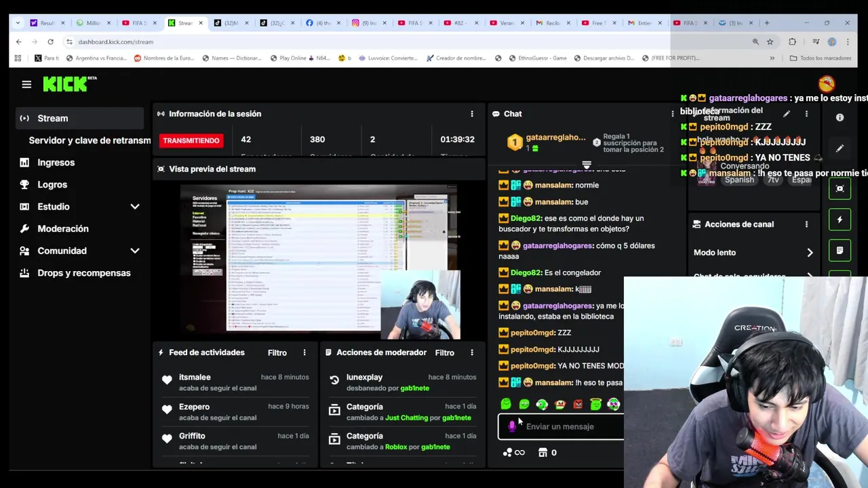Click the Kick logo
The image size is (868, 488).
pos(69,84)
